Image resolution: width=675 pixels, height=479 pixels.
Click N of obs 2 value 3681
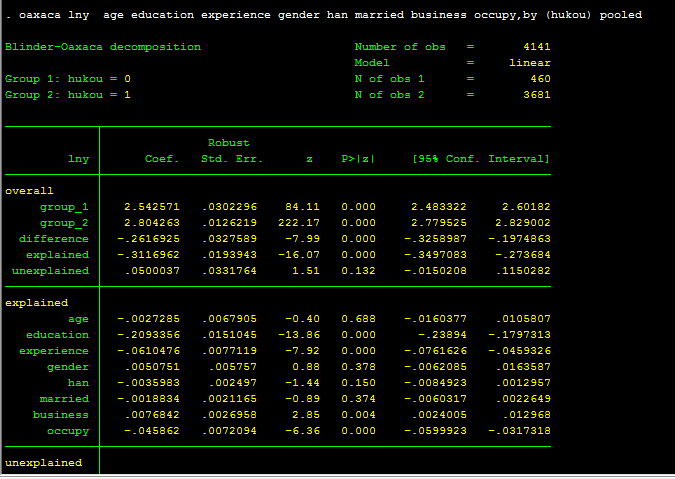[537, 95]
